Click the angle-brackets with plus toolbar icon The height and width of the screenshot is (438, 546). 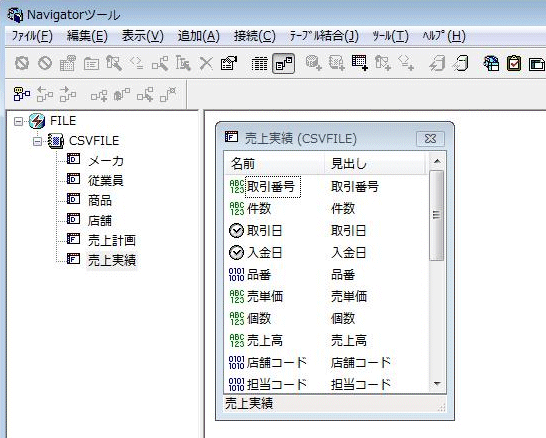pyautogui.click(x=406, y=63)
